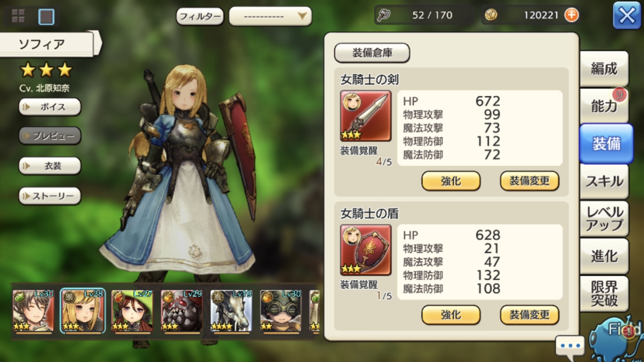644x362 pixels.
Task: Expand the ボイス voice option
Action: [50, 107]
